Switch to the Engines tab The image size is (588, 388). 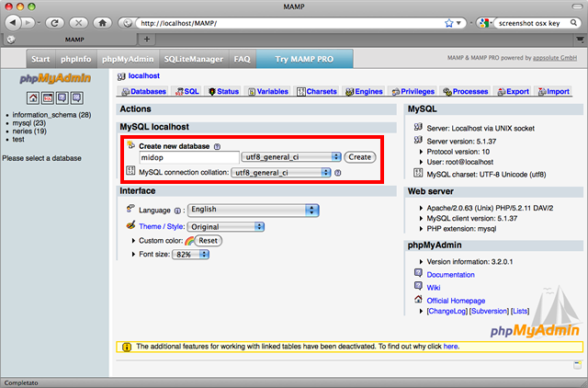(x=364, y=92)
